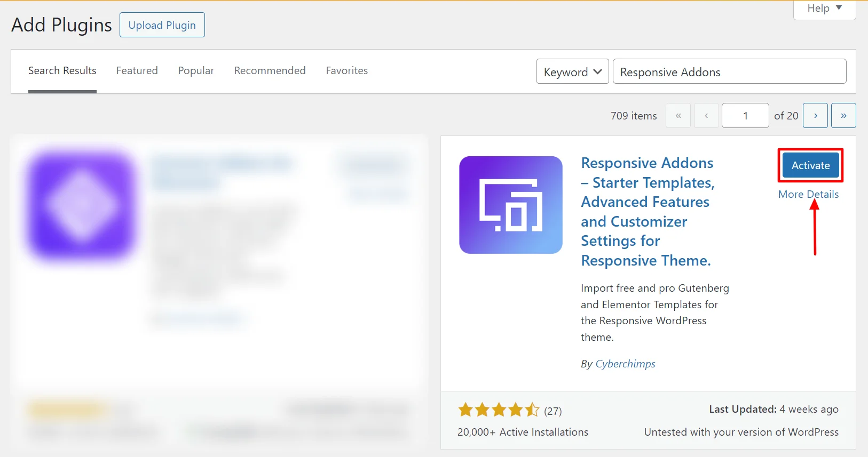Open the Featured plugins tab
The height and width of the screenshot is (457, 868).
tap(137, 71)
